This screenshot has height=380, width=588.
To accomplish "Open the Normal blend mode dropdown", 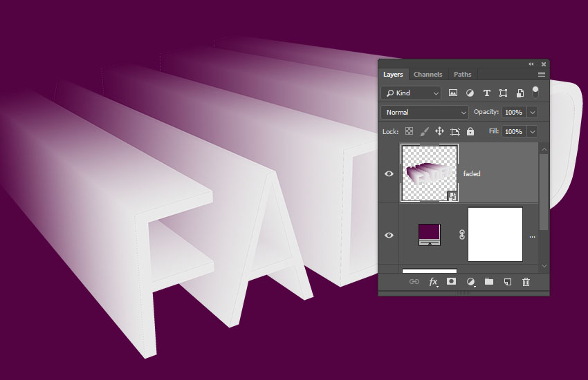I will 425,113.
